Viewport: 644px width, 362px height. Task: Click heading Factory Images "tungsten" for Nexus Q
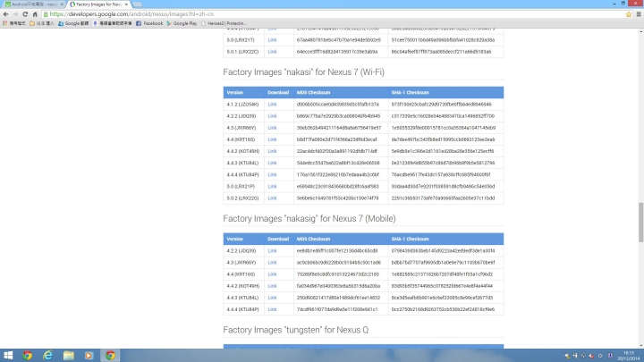[x=296, y=330]
